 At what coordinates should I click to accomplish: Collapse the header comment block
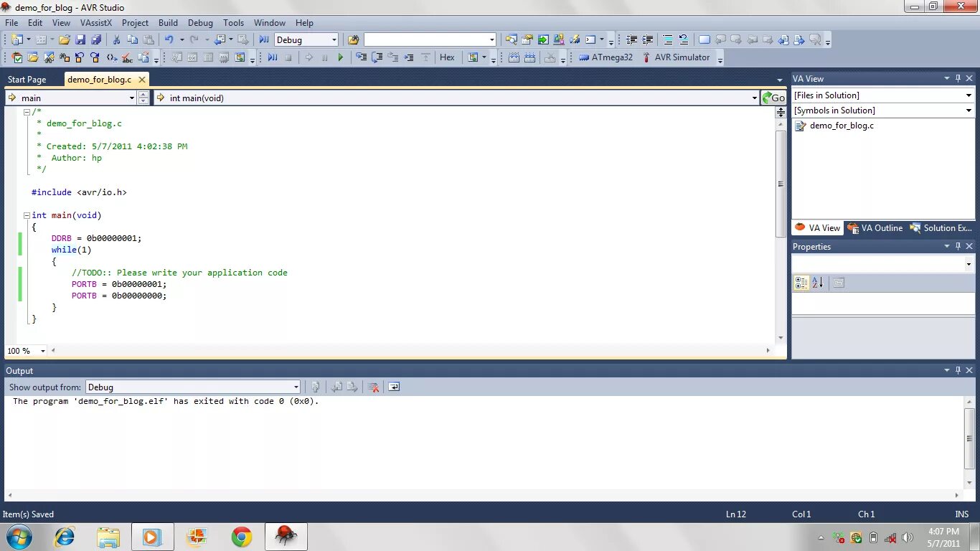pyautogui.click(x=27, y=112)
